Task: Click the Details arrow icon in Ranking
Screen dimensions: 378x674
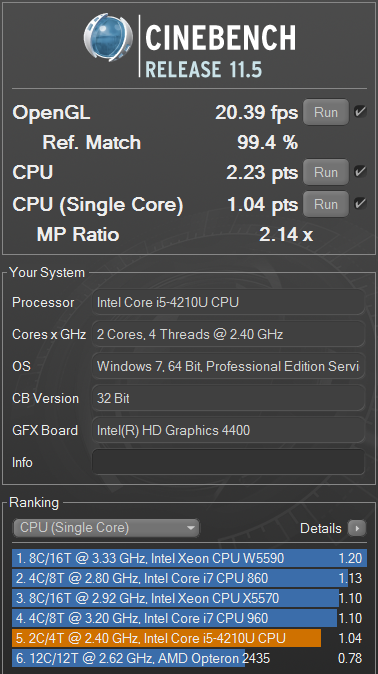Action: pyautogui.click(x=357, y=528)
